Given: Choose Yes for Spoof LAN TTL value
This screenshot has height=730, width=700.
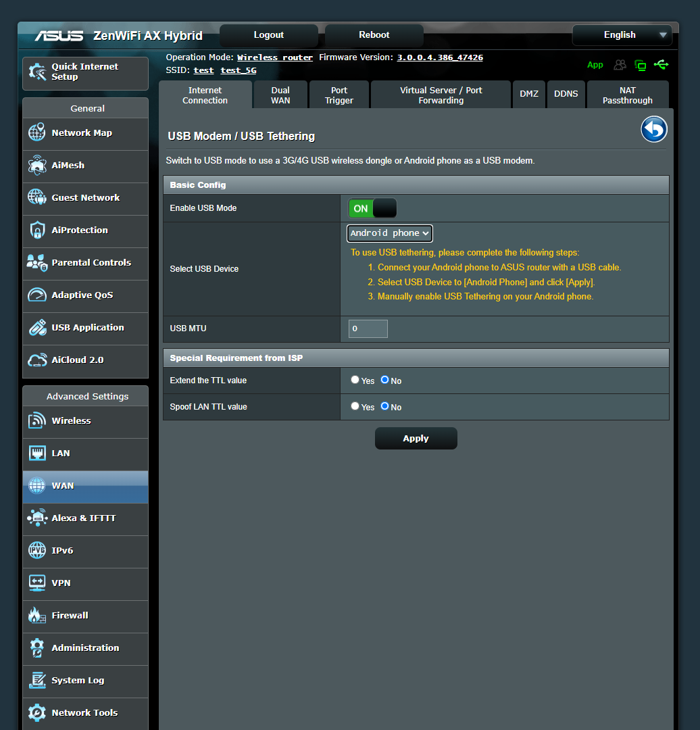Looking at the screenshot, I should coord(355,406).
